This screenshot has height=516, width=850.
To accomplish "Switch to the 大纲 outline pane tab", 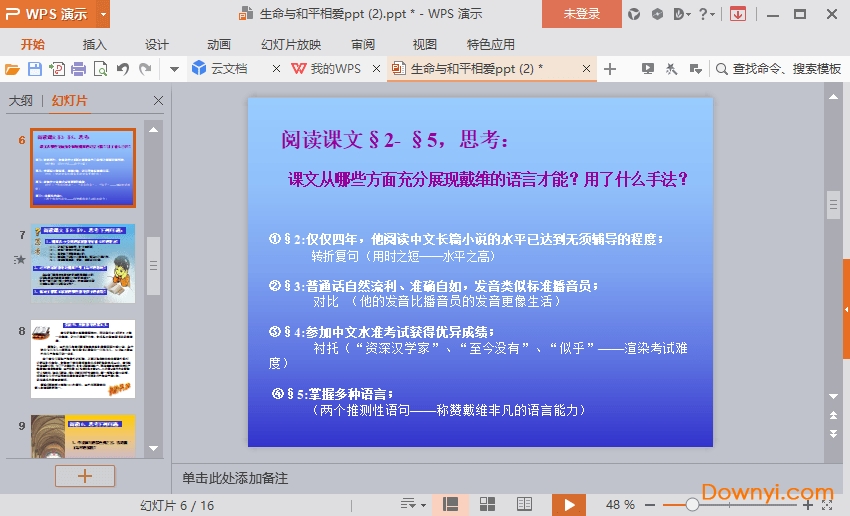I will pyautogui.click(x=21, y=101).
